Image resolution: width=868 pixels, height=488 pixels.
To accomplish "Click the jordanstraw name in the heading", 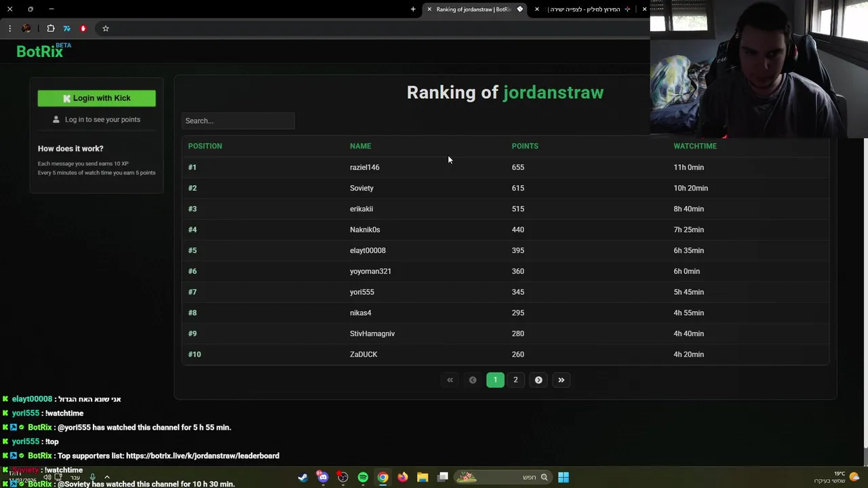I will pyautogui.click(x=553, y=93).
